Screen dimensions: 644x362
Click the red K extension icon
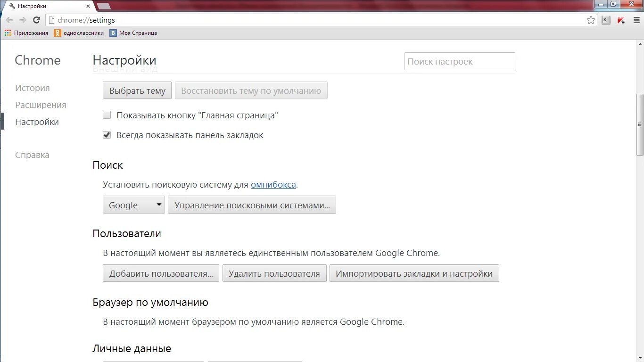pyautogui.click(x=621, y=20)
